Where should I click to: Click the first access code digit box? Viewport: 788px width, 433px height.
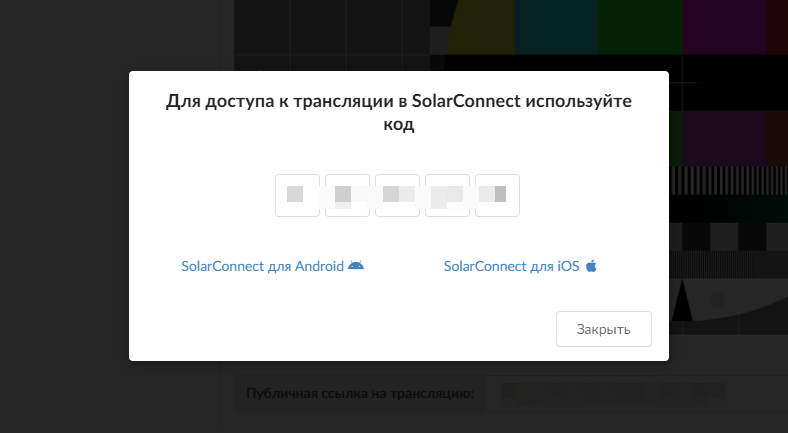[297, 195]
